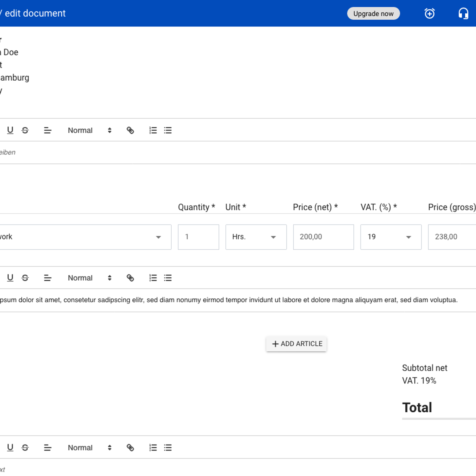Toggle underline in the top editor toolbar

(x=10, y=130)
